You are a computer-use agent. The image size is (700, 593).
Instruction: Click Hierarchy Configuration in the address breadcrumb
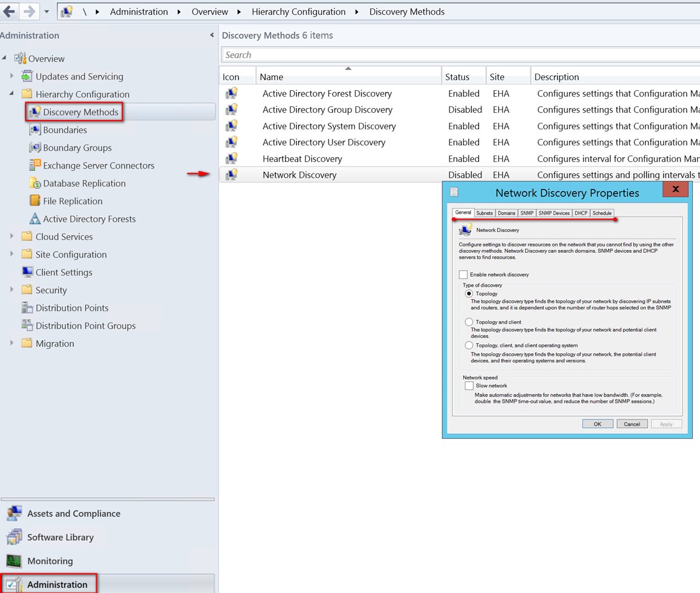[x=299, y=12]
